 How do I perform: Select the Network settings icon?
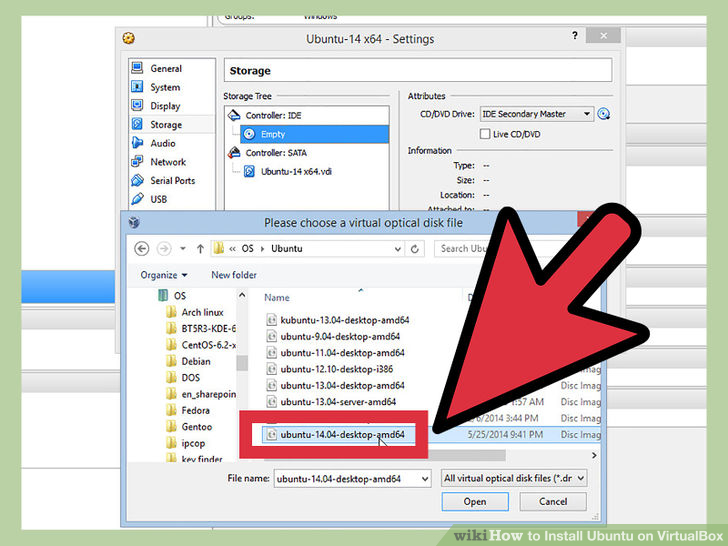click(x=137, y=161)
